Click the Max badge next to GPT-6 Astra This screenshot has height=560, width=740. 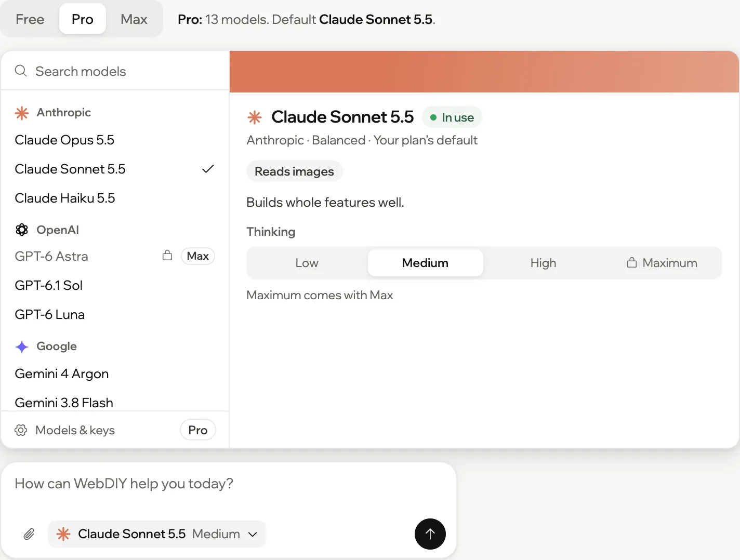click(198, 256)
